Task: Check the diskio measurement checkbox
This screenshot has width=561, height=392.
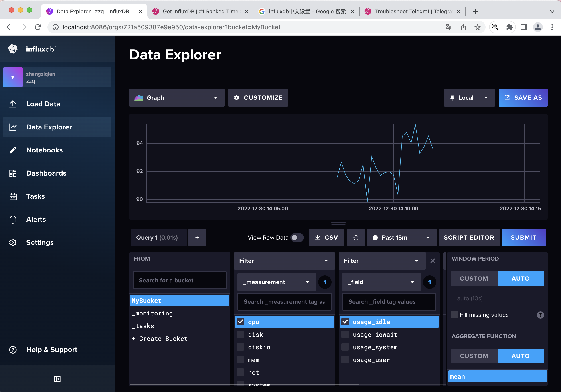Action: pos(240,347)
